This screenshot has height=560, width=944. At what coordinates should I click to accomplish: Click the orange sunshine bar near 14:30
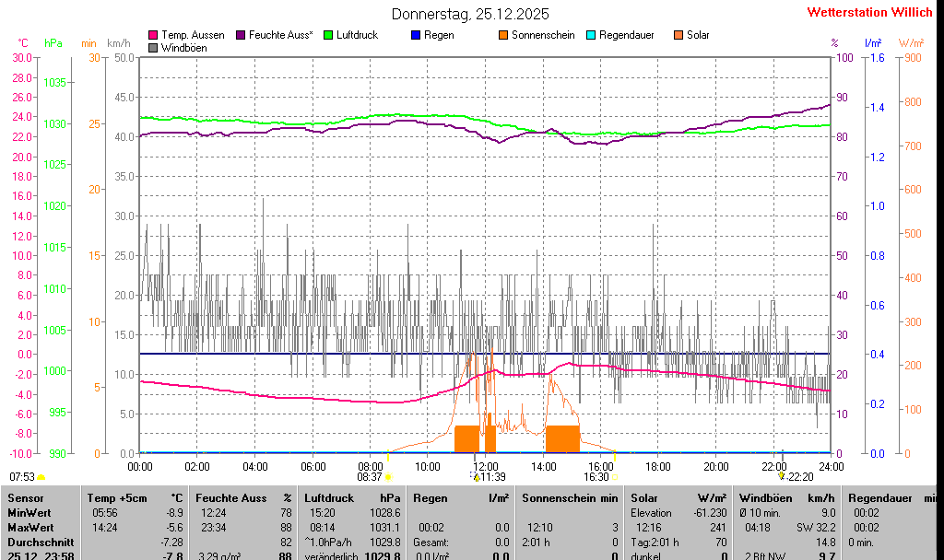562,438
